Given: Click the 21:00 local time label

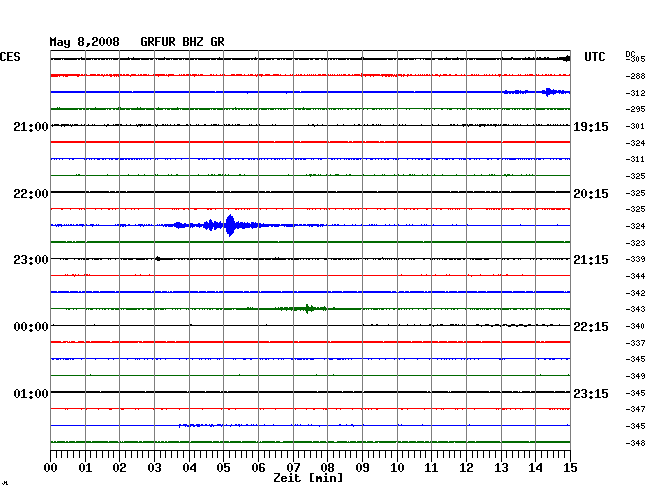Looking at the screenshot, I should pos(31,126).
